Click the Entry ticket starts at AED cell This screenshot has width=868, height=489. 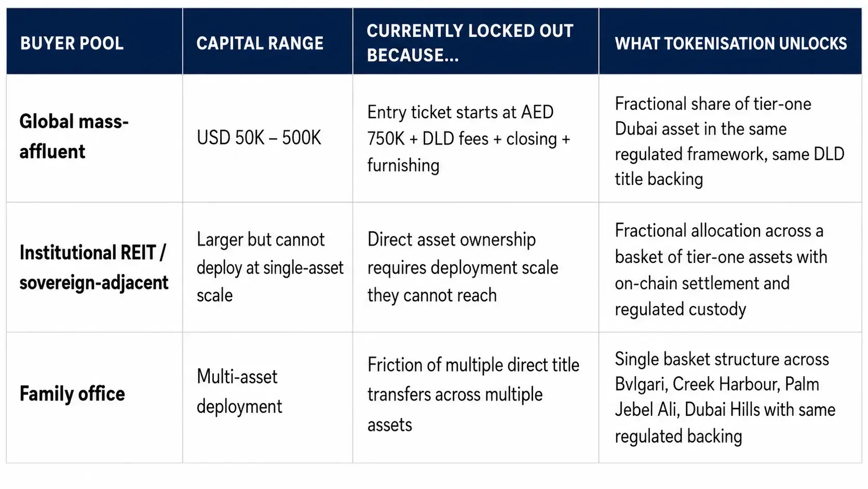pyautogui.click(x=476, y=138)
